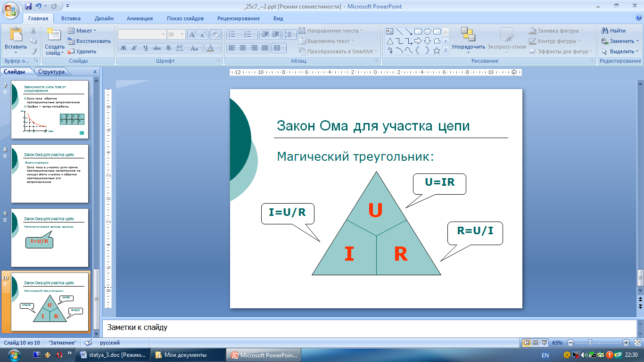Toggle italic formatting (К)

coord(134,48)
